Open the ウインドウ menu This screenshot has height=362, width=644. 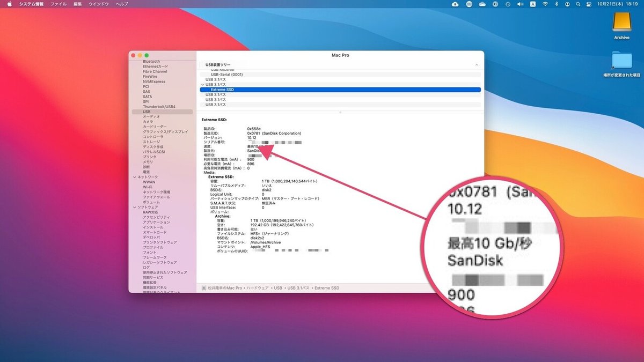pyautogui.click(x=99, y=4)
